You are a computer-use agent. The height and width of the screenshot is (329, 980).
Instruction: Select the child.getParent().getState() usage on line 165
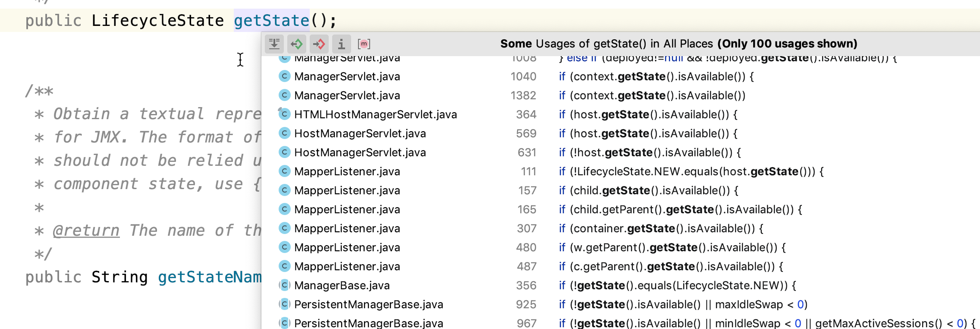click(686, 209)
